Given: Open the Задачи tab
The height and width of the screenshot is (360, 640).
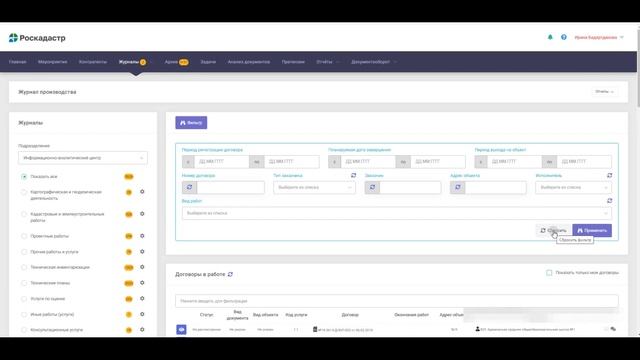Looking at the screenshot, I should coord(208,62).
